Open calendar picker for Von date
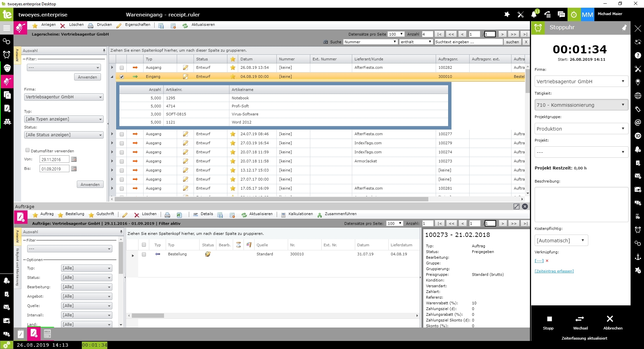This screenshot has height=349, width=644. 74,159
